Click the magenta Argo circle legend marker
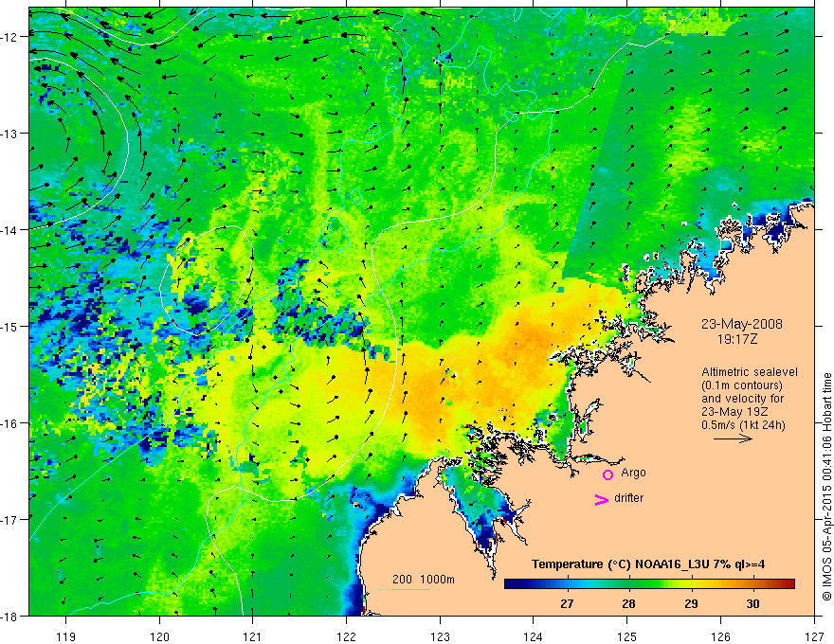The image size is (834, 644). [x=607, y=474]
